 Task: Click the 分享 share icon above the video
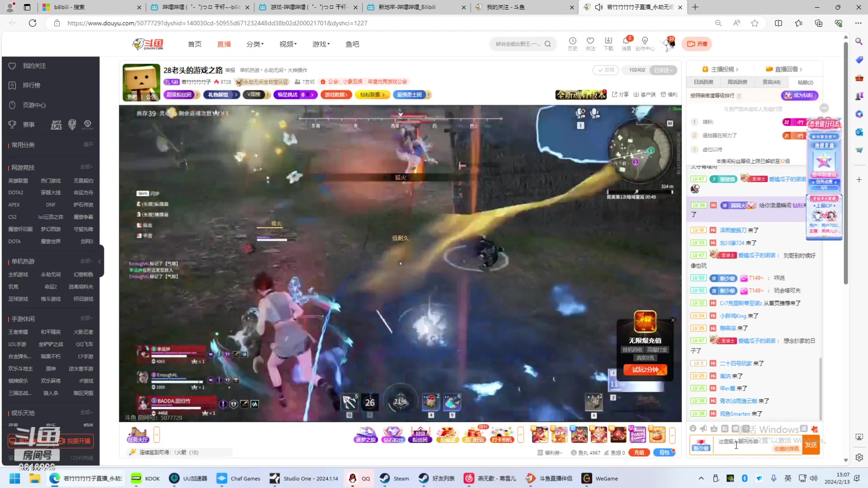(620, 94)
